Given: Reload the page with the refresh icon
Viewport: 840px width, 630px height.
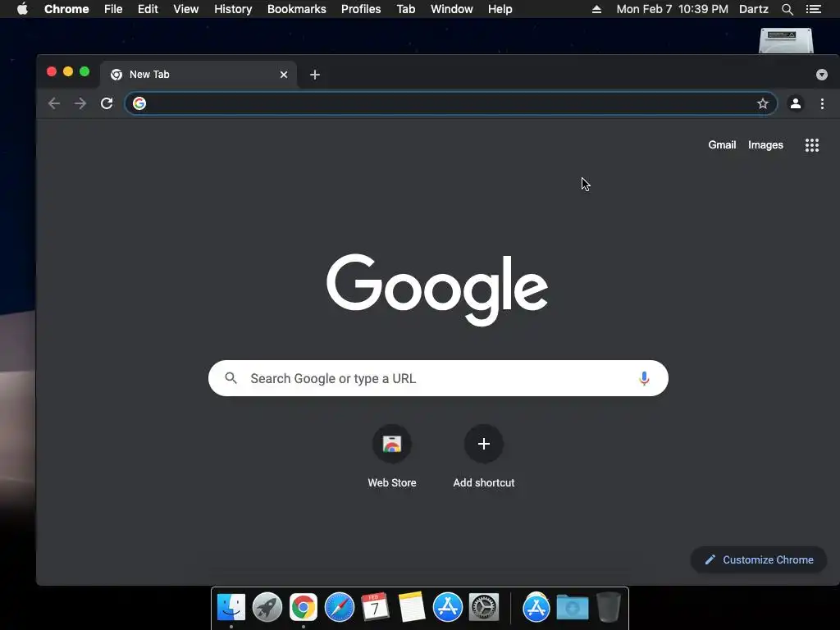Looking at the screenshot, I should [x=107, y=103].
